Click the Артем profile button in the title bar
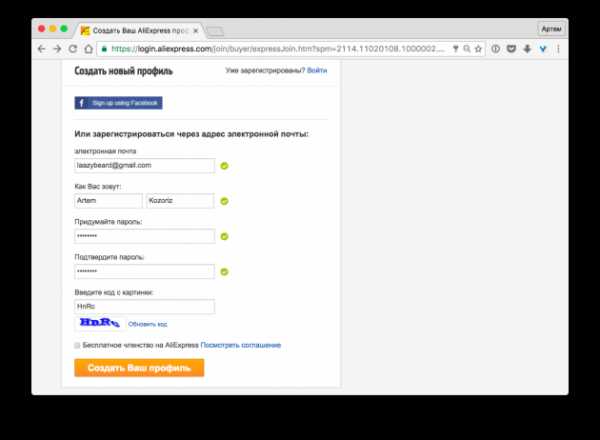The width and height of the screenshot is (600, 440). click(x=551, y=29)
